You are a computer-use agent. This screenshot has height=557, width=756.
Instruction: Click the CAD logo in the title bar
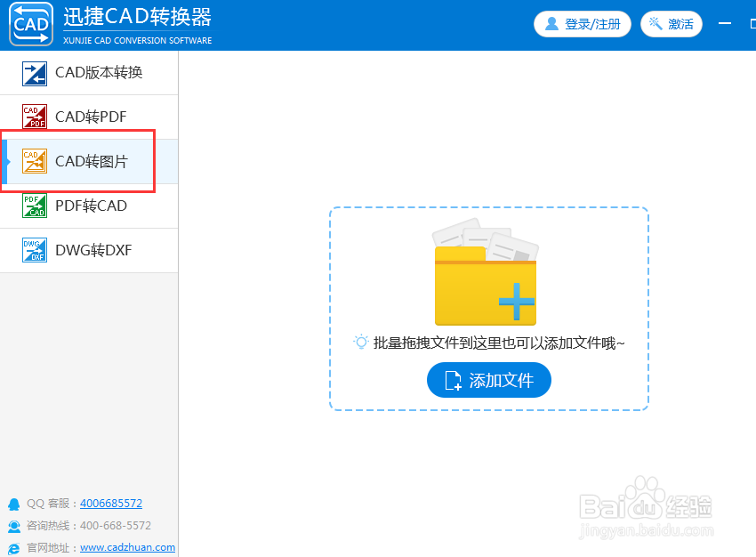click(29, 24)
